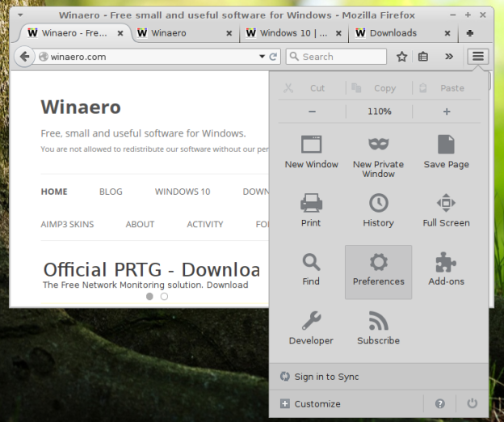Viewport: 504px width, 422px height.
Task: Expand the toolbar overflow chevron
Action: coord(449,57)
